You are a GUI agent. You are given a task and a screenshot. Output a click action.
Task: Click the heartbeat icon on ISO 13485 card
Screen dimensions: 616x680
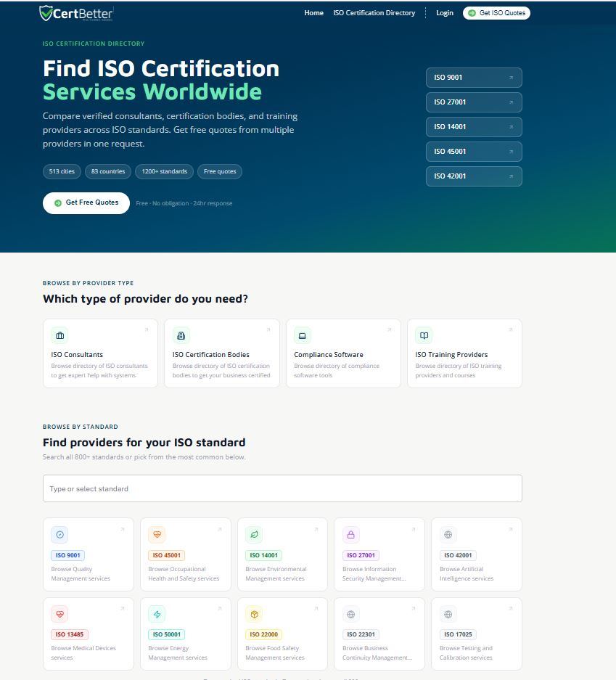click(x=59, y=614)
